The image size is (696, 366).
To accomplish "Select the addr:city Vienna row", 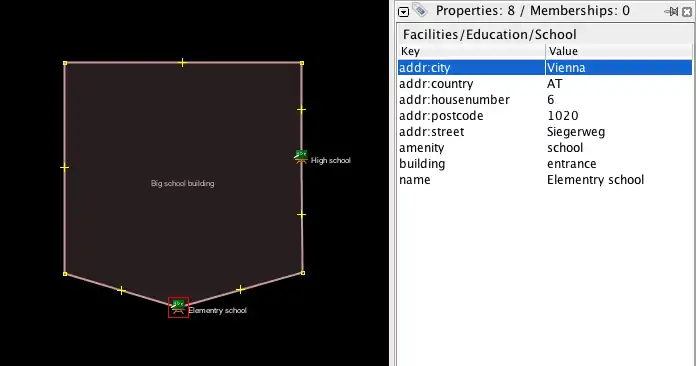I will pyautogui.click(x=545, y=67).
